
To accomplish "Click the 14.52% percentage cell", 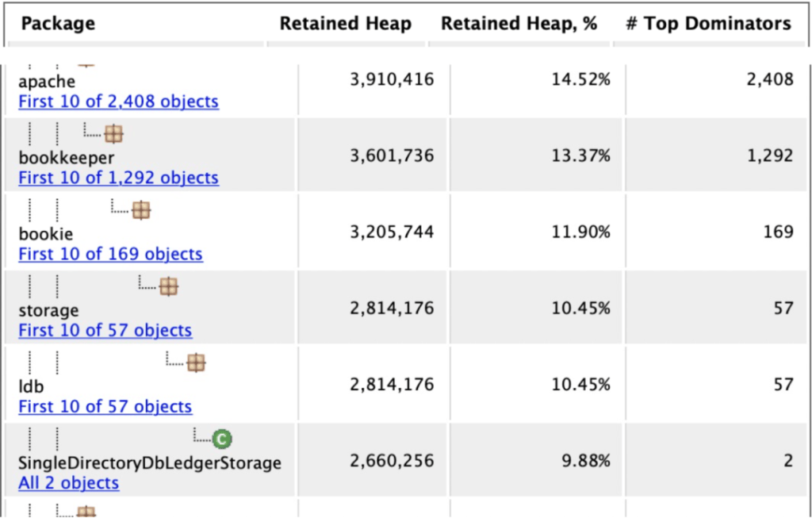I will point(580,79).
